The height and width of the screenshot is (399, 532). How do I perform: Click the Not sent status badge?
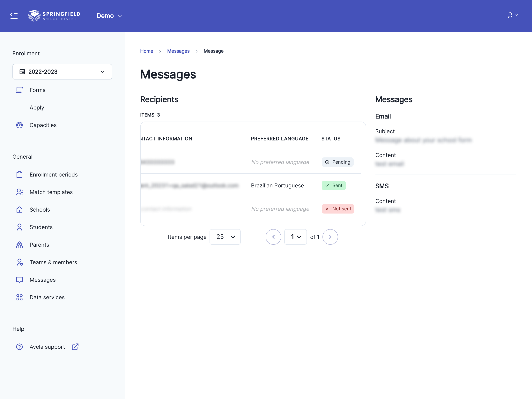(x=338, y=209)
